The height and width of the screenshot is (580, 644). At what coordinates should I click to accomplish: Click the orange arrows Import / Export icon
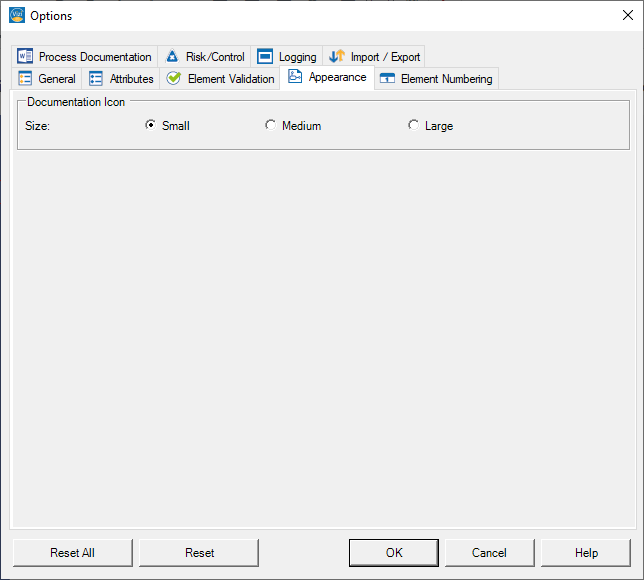click(x=337, y=57)
